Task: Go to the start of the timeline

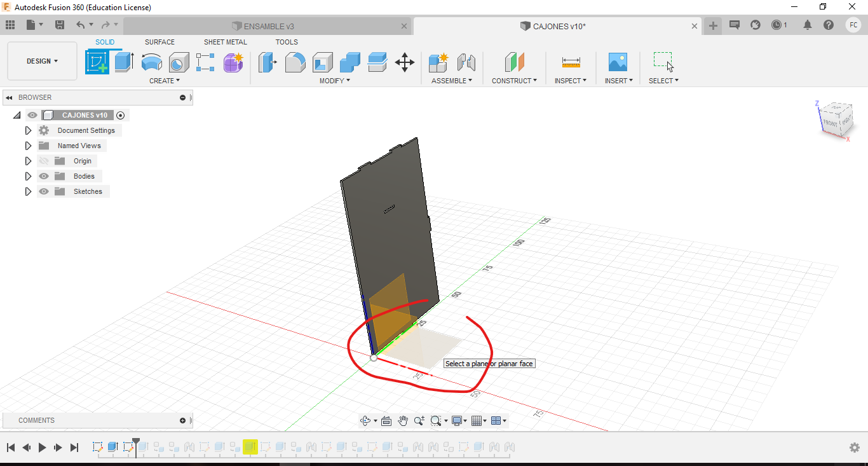Action: coord(11,448)
